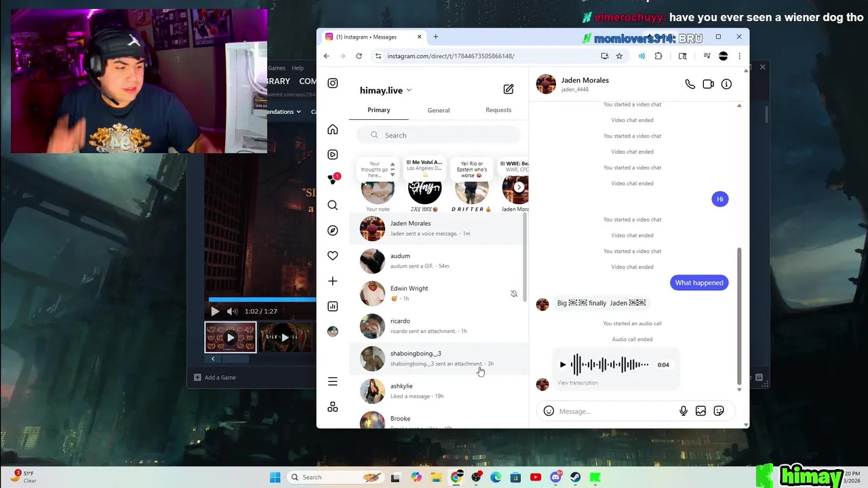Open Explore compass icon
This screenshot has width=868, height=488.
pyautogui.click(x=332, y=230)
